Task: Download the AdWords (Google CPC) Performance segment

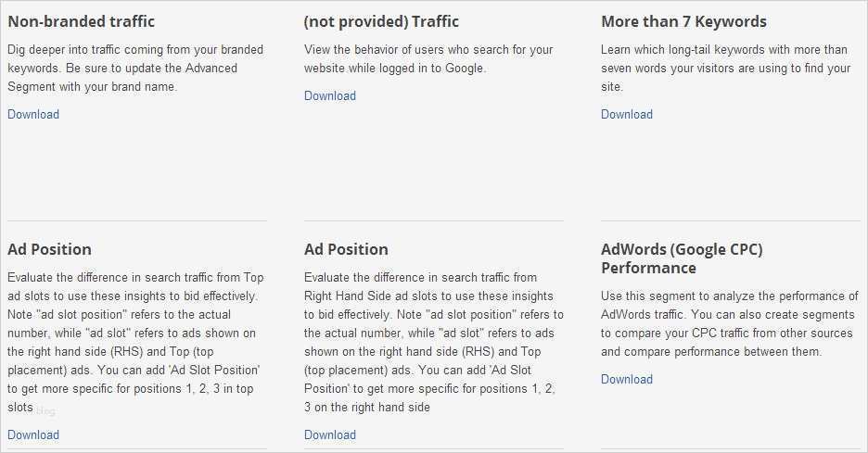Action: click(627, 380)
